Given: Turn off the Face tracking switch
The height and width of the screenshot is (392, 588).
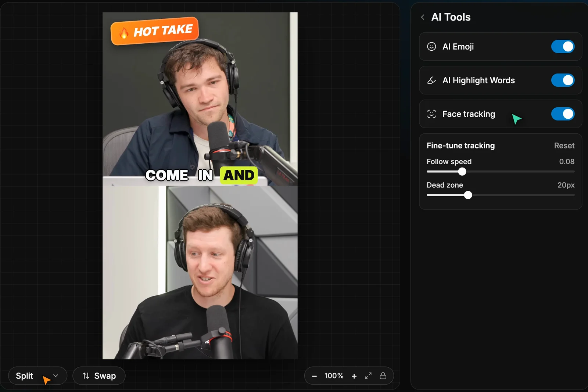Looking at the screenshot, I should 563,114.
